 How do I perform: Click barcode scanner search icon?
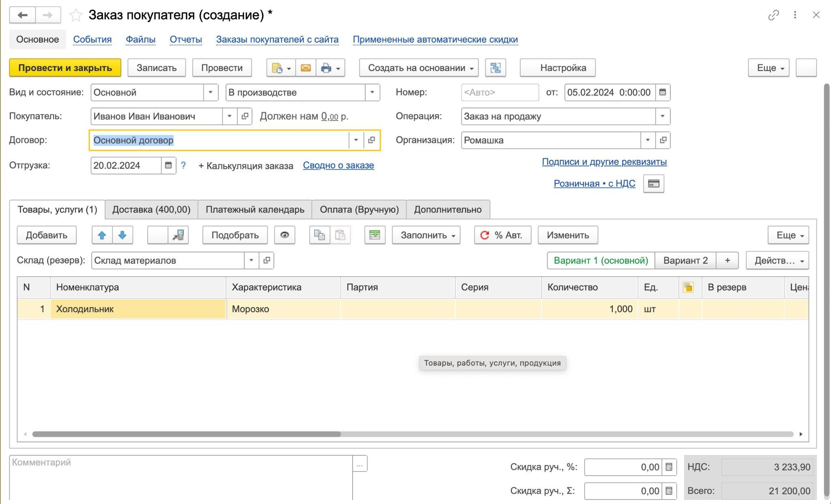coord(179,235)
